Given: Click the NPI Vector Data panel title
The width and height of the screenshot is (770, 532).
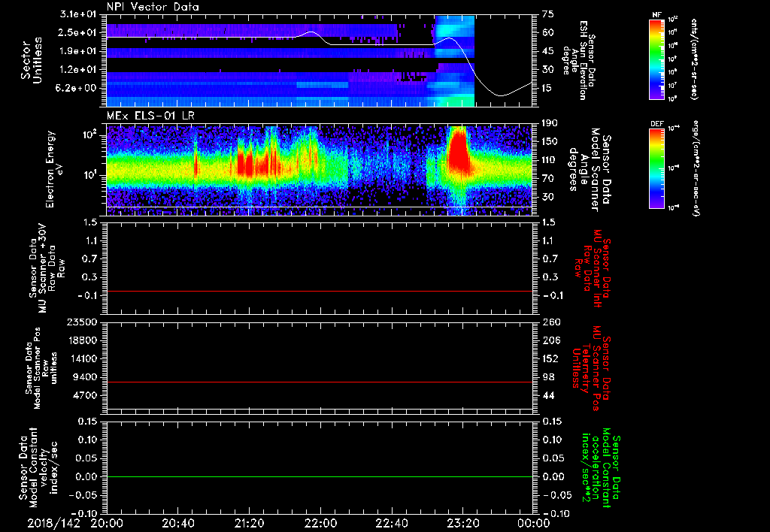Looking at the screenshot, I should pos(153,7).
